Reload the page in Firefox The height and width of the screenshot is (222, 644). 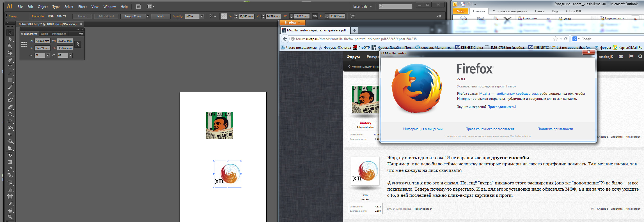tap(566, 39)
